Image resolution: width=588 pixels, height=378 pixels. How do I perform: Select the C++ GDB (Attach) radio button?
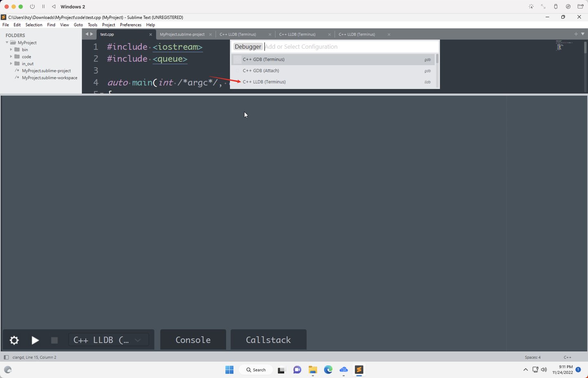click(238, 70)
